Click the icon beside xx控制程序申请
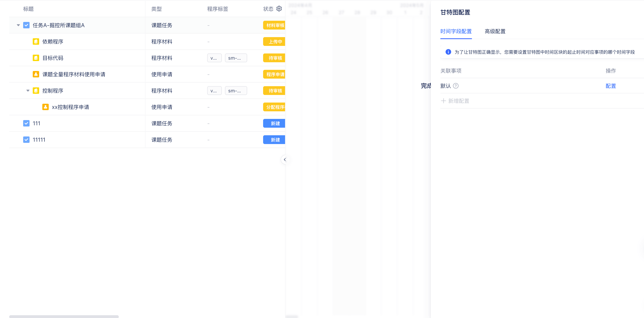644x318 pixels. pos(46,107)
